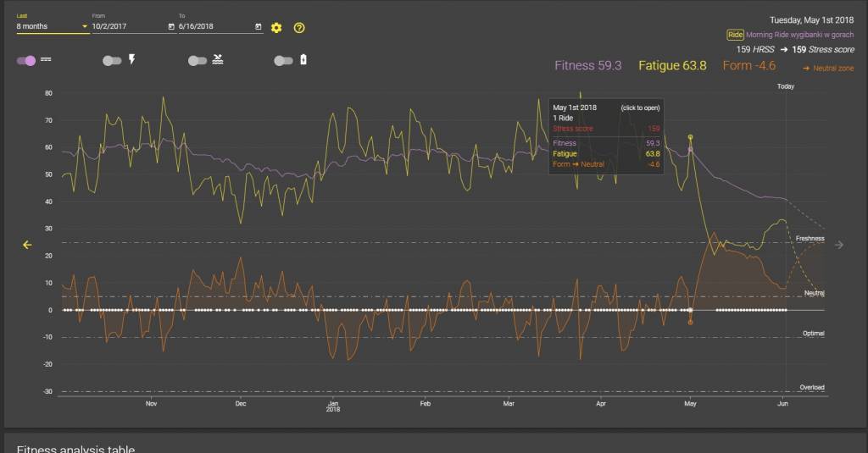The height and width of the screenshot is (453, 868).
Task: Disable the purple training zones toggle
Action: point(26,60)
